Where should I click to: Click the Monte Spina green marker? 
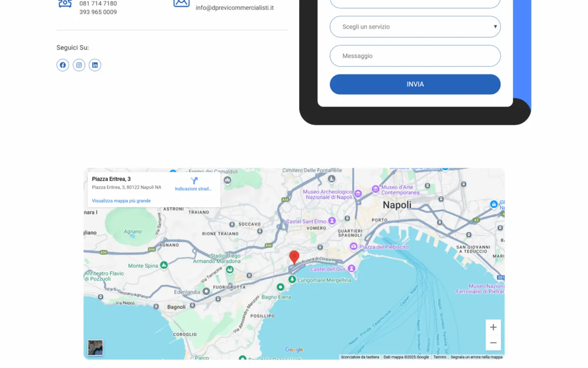(x=164, y=265)
